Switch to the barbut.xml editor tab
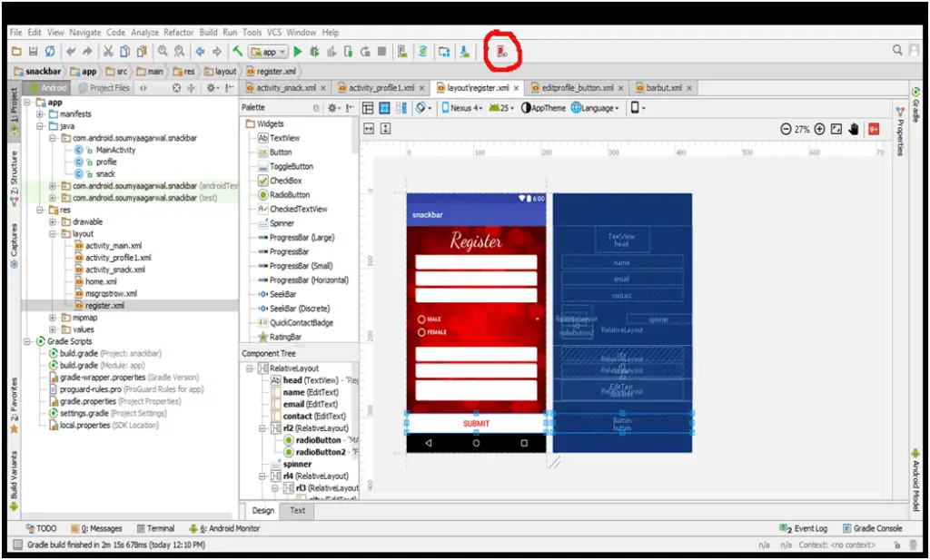 click(663, 88)
